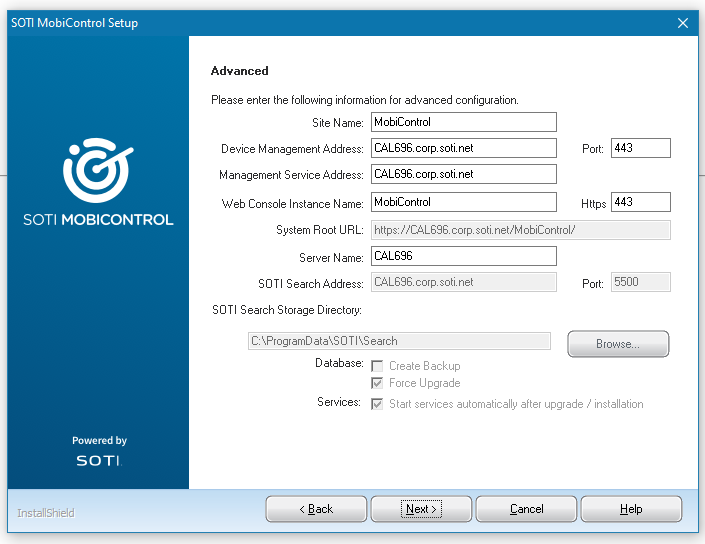Click the Site Name input field
This screenshot has width=705, height=544.
pyautogui.click(x=464, y=122)
